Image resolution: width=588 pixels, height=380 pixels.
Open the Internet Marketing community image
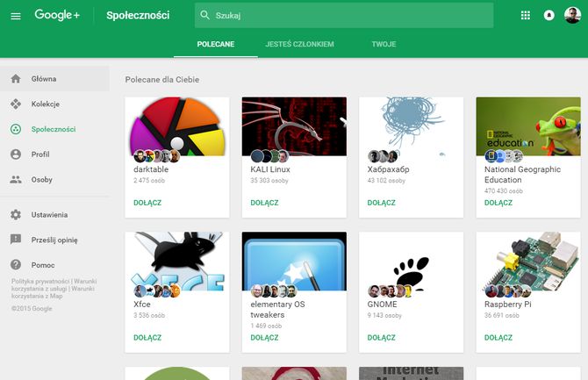tap(411, 373)
